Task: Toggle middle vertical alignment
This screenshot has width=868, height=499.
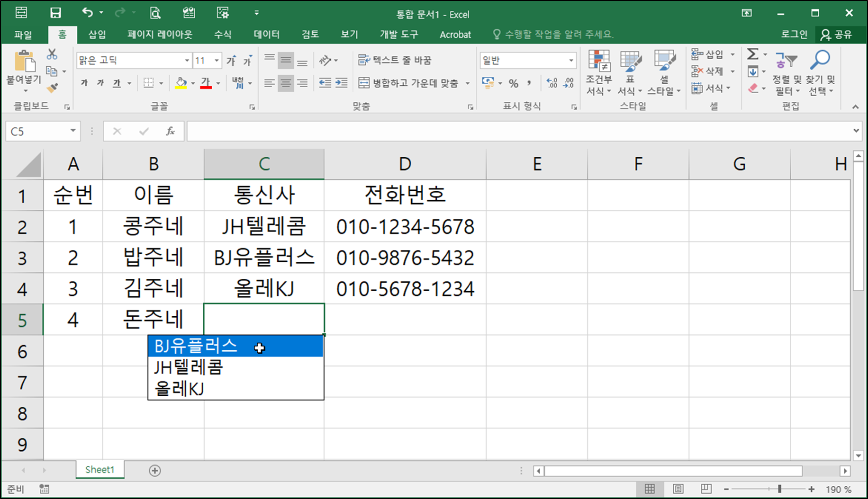Action: tap(286, 60)
